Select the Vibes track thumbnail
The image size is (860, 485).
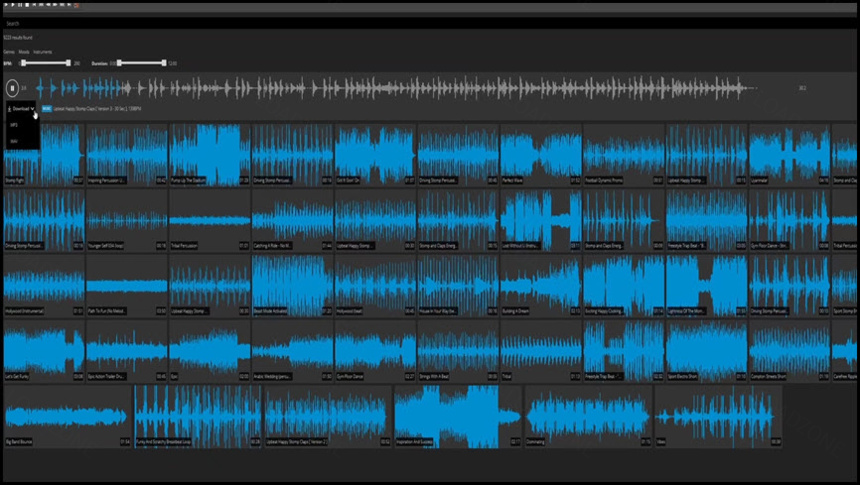click(718, 416)
